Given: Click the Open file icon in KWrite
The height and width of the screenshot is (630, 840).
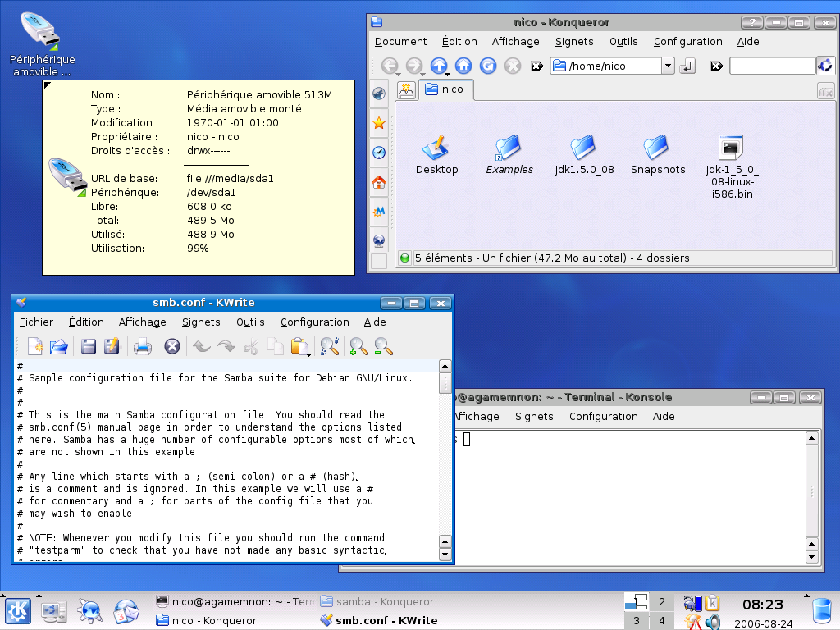Looking at the screenshot, I should click(x=58, y=346).
